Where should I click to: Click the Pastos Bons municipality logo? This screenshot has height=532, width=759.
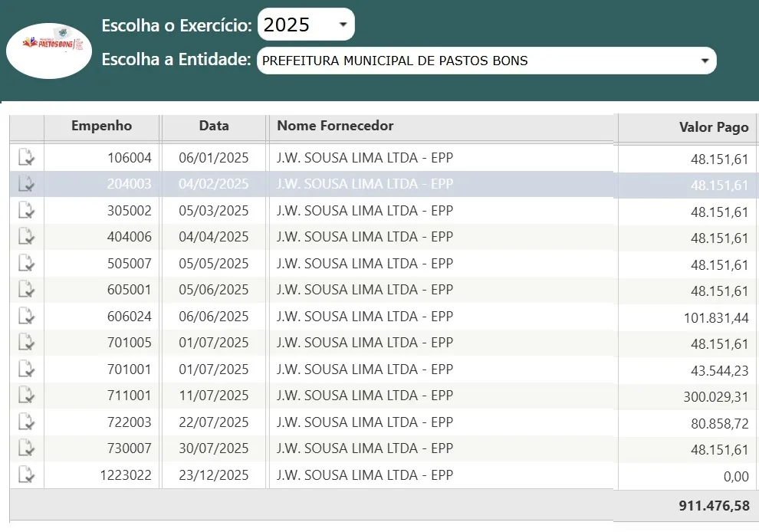50,44
